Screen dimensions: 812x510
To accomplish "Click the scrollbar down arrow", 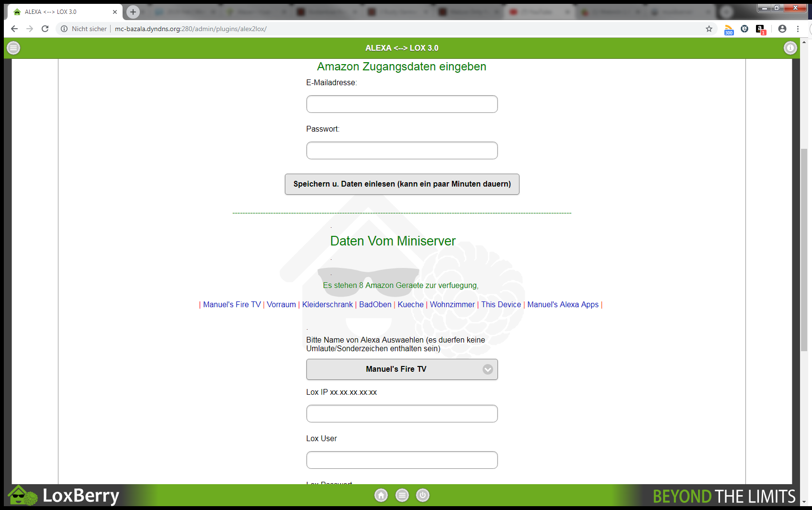I will point(804,502).
